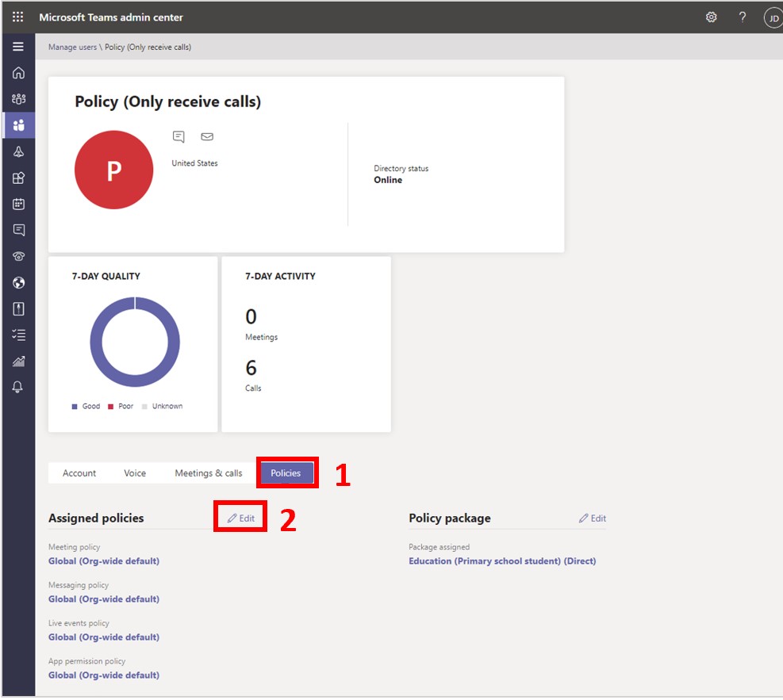
Task: Open the JD profile avatar
Action: click(x=772, y=17)
